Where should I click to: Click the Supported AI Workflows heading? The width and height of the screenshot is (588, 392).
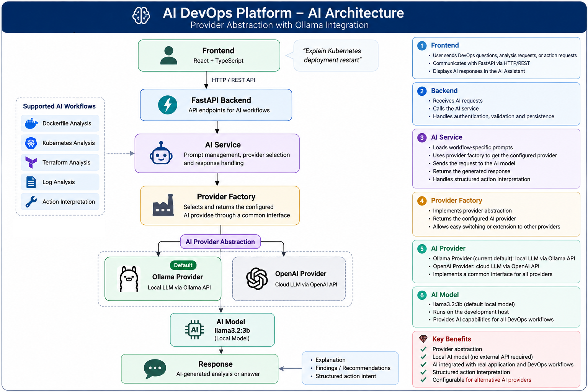coord(59,106)
